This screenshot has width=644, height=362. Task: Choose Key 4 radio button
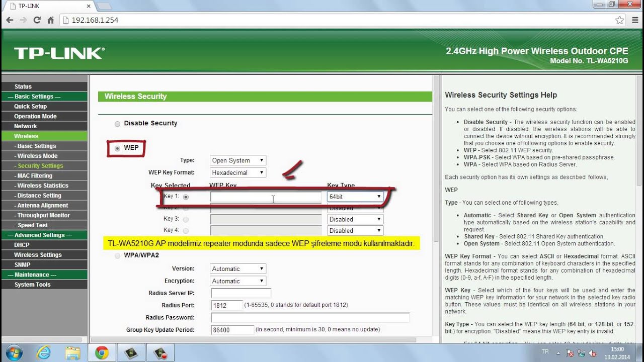coord(186,230)
